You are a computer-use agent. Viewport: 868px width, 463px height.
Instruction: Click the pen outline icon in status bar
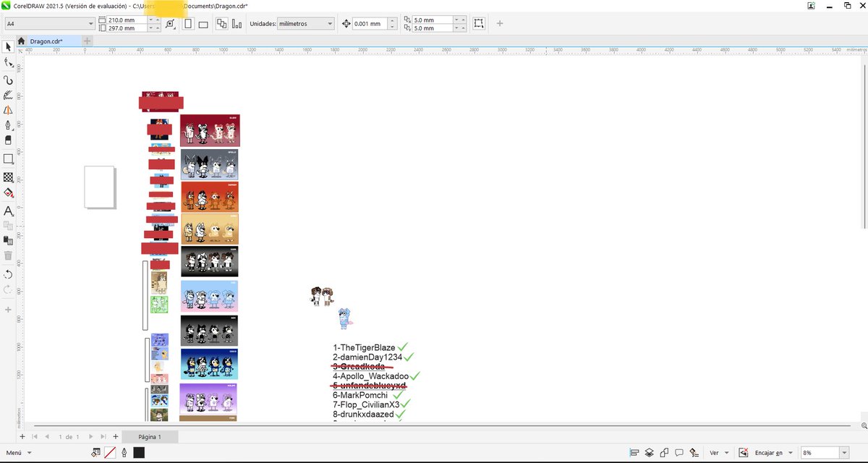pos(124,452)
